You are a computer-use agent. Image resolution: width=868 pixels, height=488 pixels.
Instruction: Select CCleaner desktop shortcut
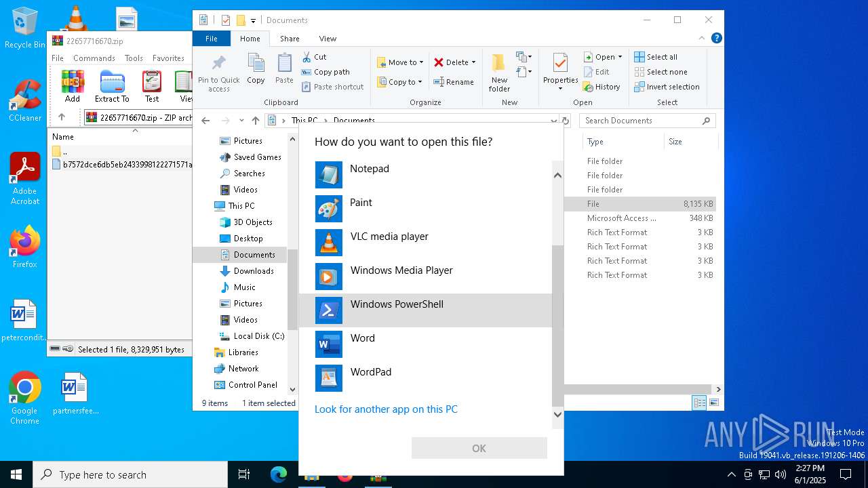(x=25, y=100)
